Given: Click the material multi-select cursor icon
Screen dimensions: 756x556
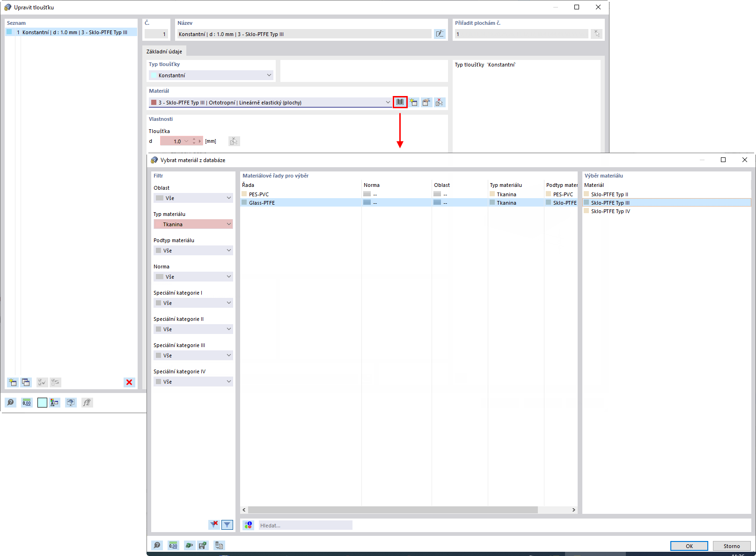Looking at the screenshot, I should pos(439,102).
